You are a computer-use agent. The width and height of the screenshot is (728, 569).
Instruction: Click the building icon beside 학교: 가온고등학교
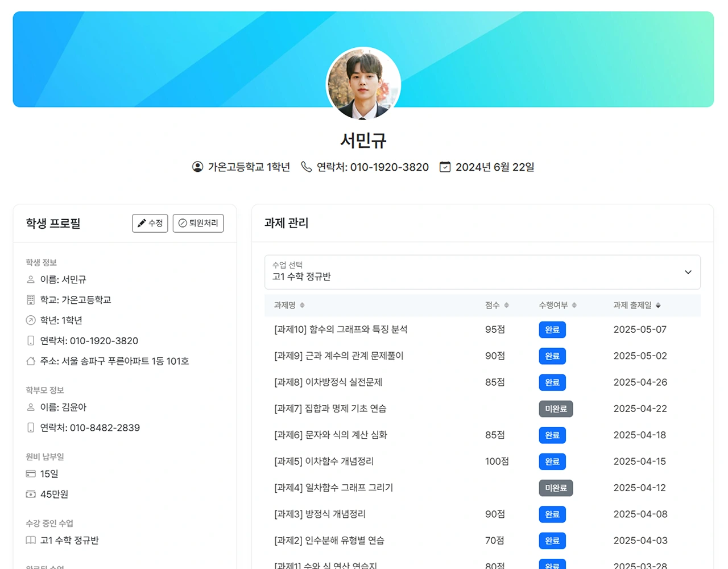tap(31, 300)
